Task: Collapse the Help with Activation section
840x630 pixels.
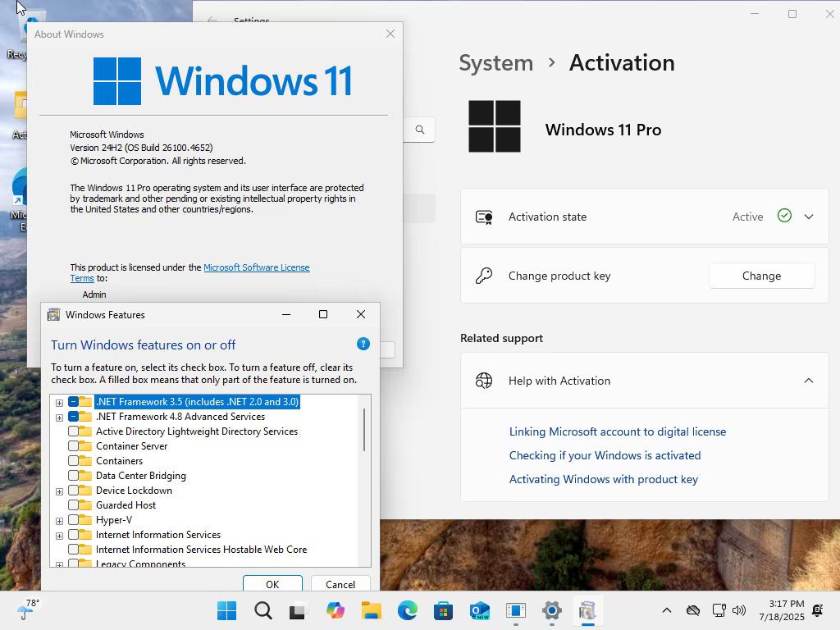Action: pos(808,381)
